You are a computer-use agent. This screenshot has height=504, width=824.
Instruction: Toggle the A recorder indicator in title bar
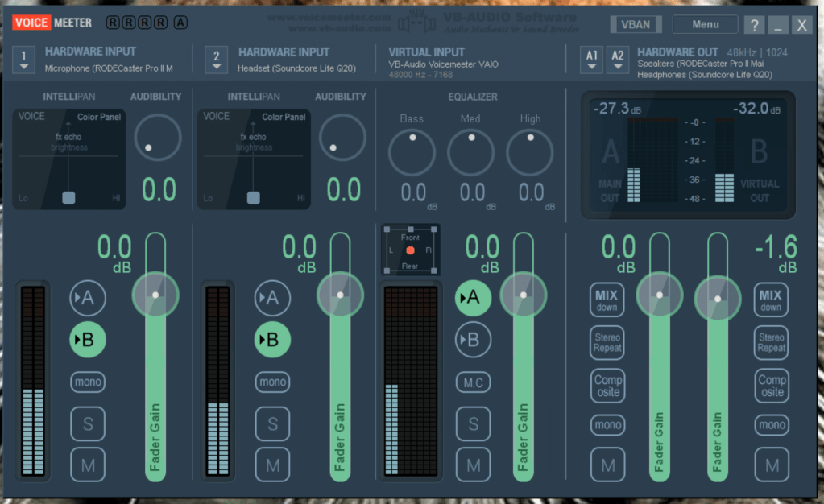point(180,22)
